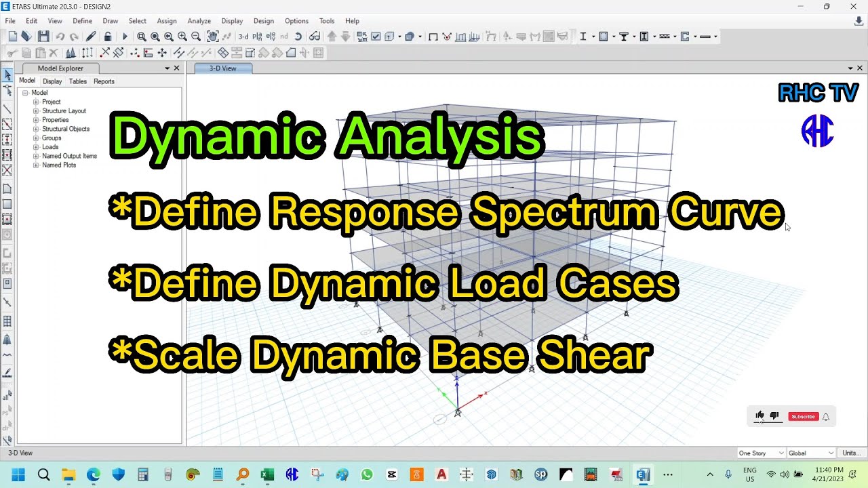Open the Design menu
The image size is (868, 488).
(264, 21)
